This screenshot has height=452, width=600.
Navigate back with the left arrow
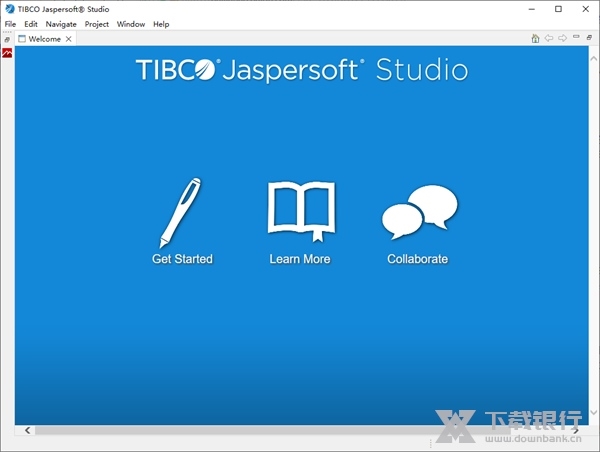click(549, 39)
